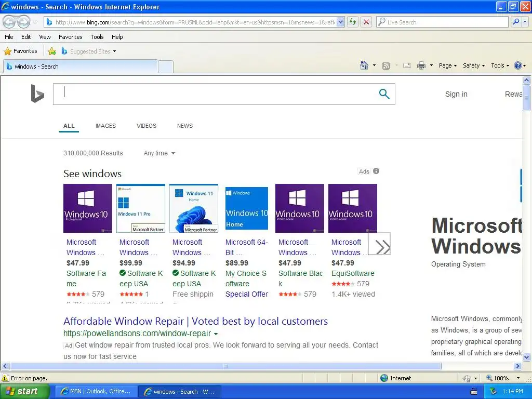Click the Add to Favorites Bar icon
Viewport: 532px width, 399px height.
(52, 51)
